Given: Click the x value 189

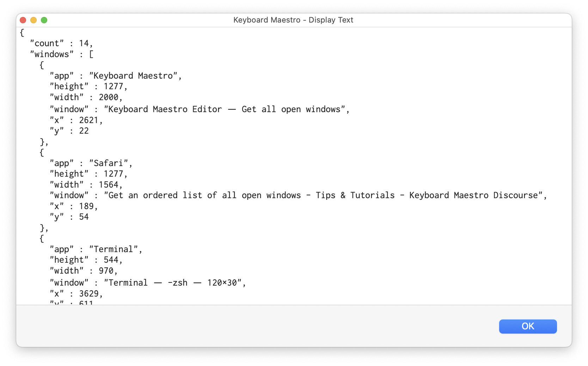Looking at the screenshot, I should (x=86, y=206).
